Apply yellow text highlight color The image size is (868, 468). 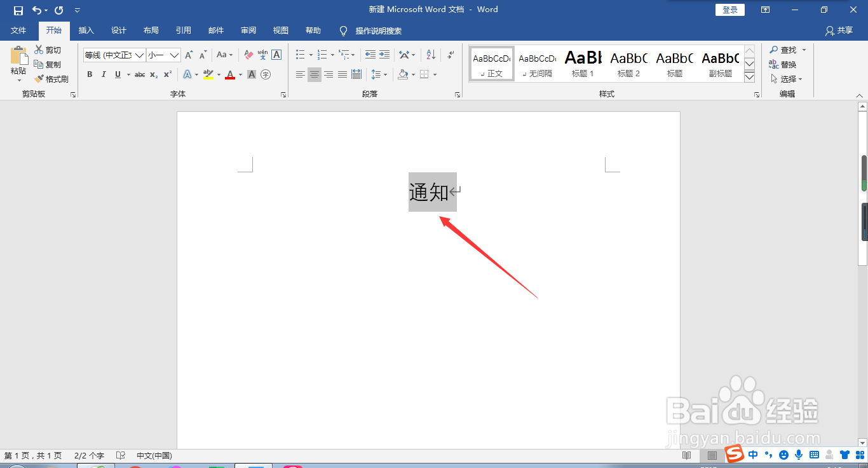[208, 74]
